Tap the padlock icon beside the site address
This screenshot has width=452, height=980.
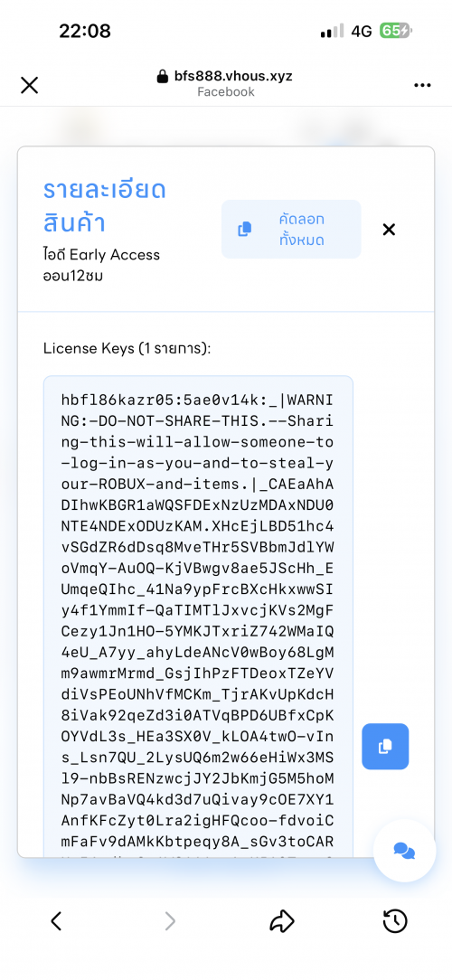(x=163, y=77)
